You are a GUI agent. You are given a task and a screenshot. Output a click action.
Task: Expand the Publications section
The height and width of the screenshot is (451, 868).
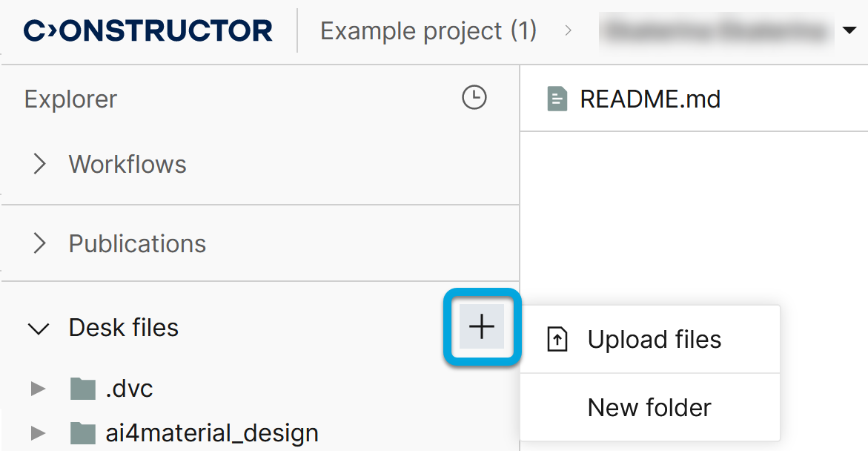[x=39, y=243]
